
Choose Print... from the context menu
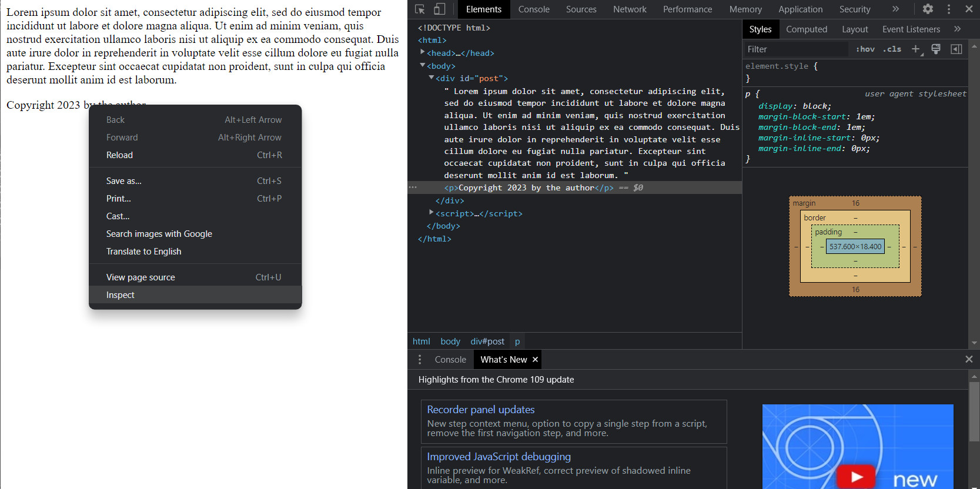tap(195, 198)
